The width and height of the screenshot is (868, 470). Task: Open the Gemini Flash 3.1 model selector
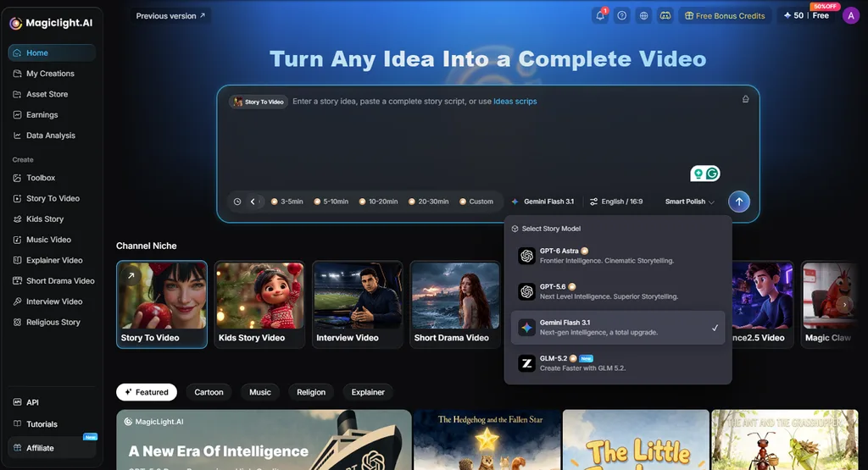pyautogui.click(x=542, y=202)
